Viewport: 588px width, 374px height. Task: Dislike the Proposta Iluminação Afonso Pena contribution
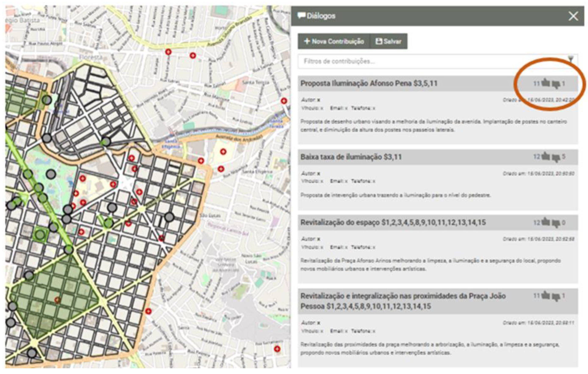click(556, 84)
